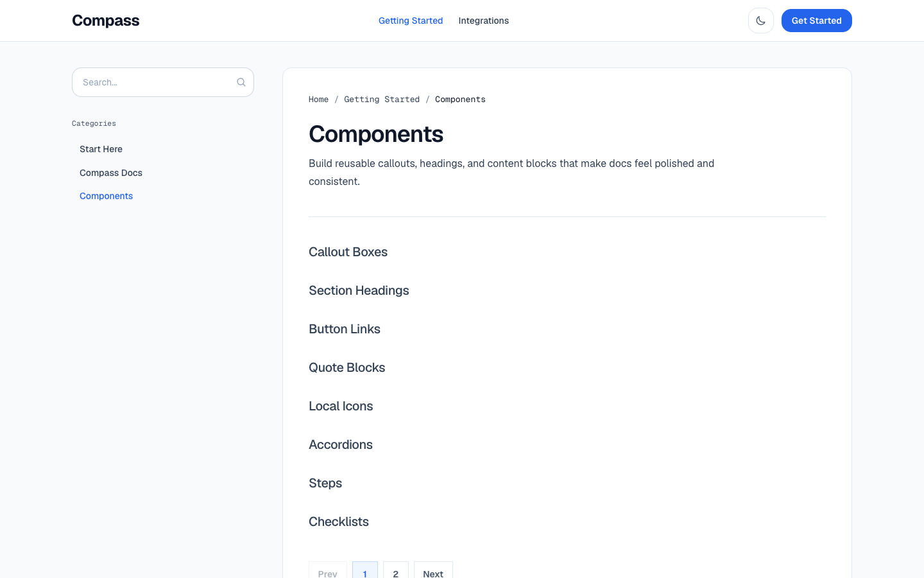Go to Getting Started in the breadcrumb
This screenshot has width=924, height=578.
pyautogui.click(x=382, y=100)
